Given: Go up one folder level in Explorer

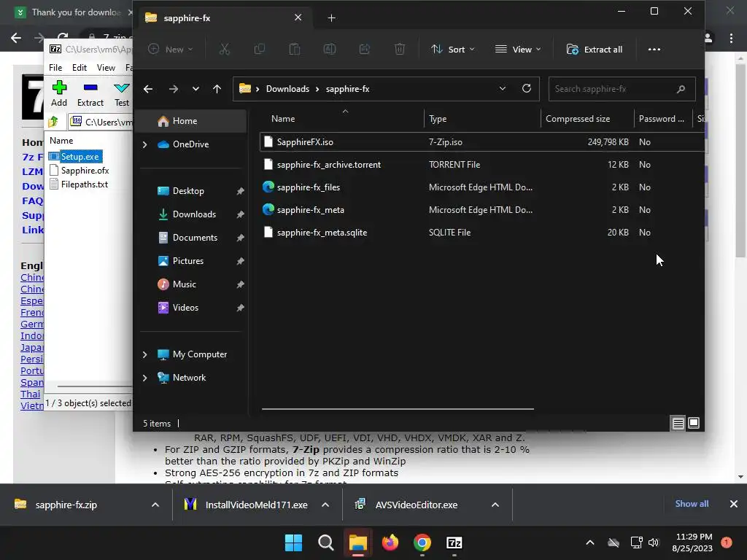Looking at the screenshot, I should click(217, 88).
